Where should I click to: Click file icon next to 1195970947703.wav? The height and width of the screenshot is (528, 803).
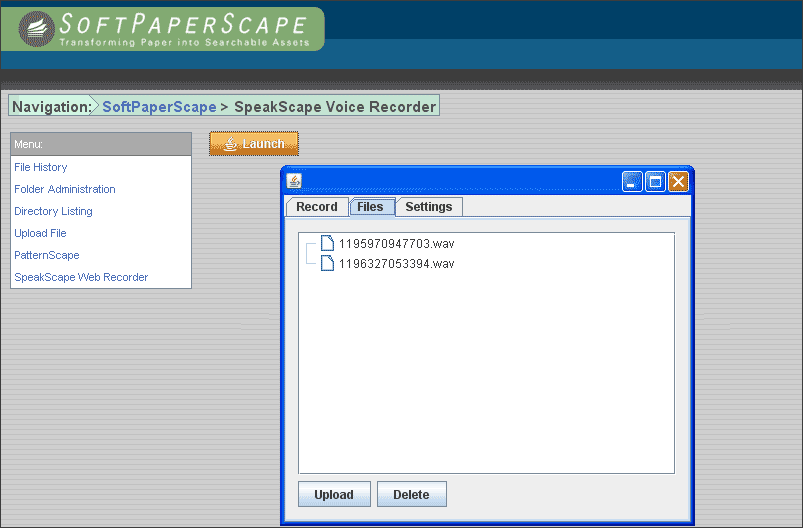tap(327, 243)
